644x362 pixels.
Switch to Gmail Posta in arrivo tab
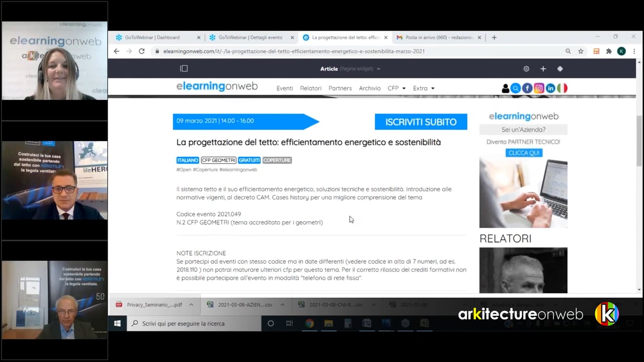point(439,37)
